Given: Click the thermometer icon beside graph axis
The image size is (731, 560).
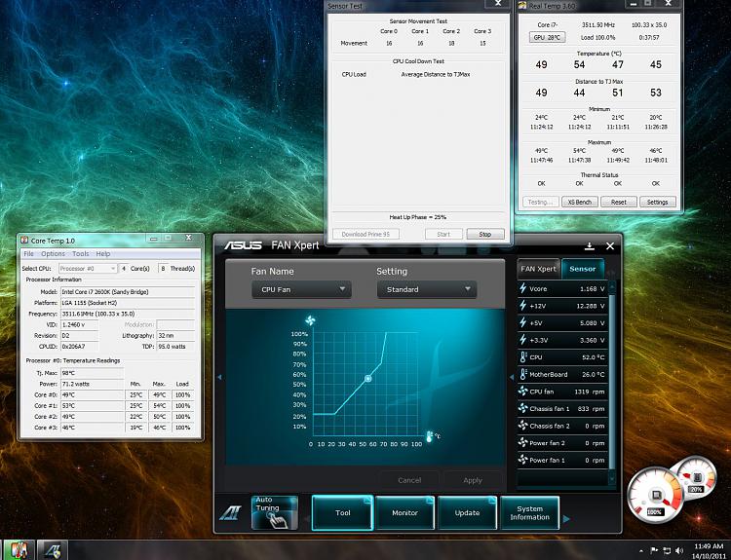Looking at the screenshot, I should pos(429,436).
